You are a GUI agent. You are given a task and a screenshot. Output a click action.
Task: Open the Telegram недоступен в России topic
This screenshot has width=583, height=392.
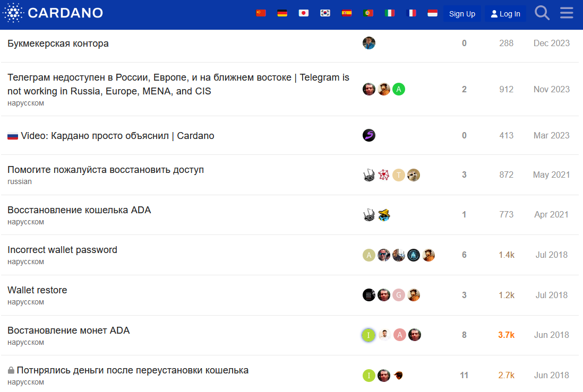[178, 84]
